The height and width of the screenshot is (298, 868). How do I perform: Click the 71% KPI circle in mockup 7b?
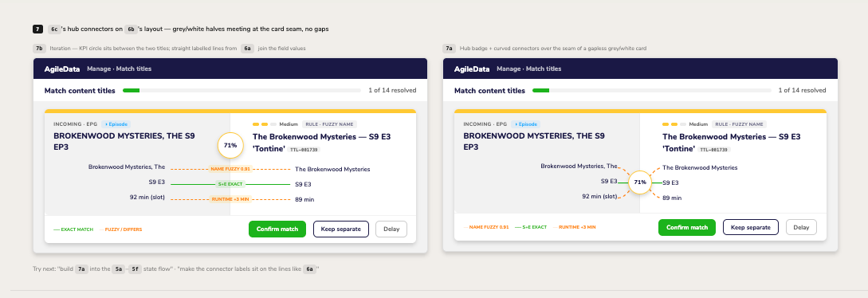230,145
